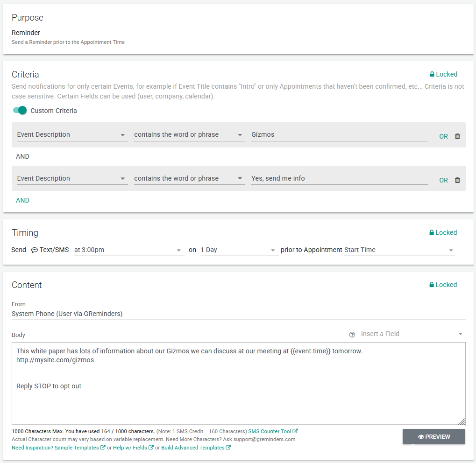Open the Build Advanced Templates link
Image resolution: width=476 pixels, height=463 pixels.
tap(196, 448)
